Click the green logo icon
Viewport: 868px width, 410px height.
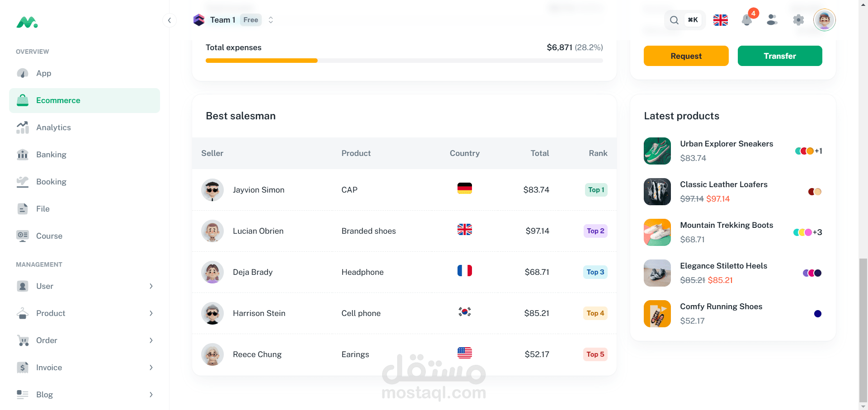coord(27,22)
